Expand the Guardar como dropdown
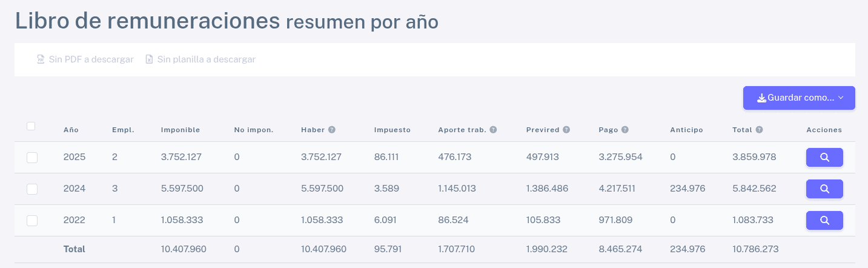Screen dimensions: 868x268 point(799,98)
